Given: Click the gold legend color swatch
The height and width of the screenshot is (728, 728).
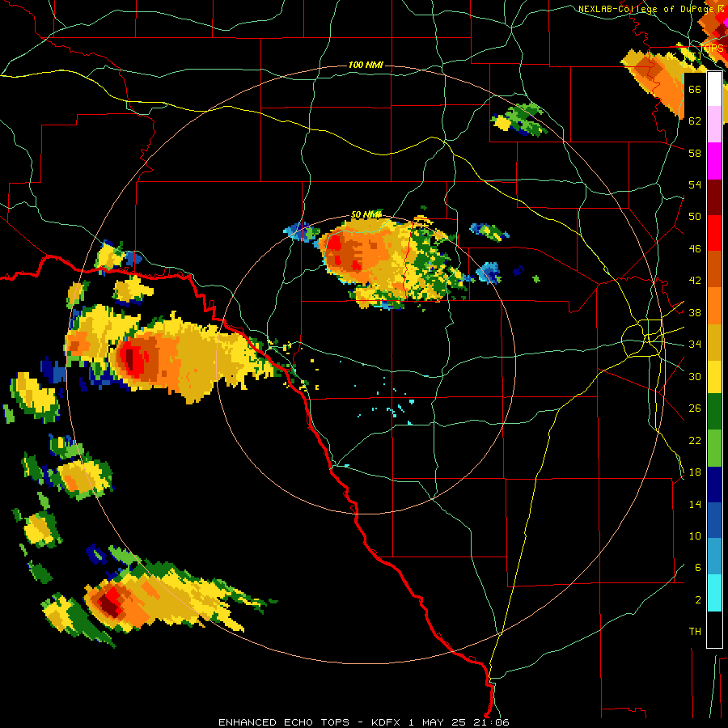Looking at the screenshot, I should 714,341.
